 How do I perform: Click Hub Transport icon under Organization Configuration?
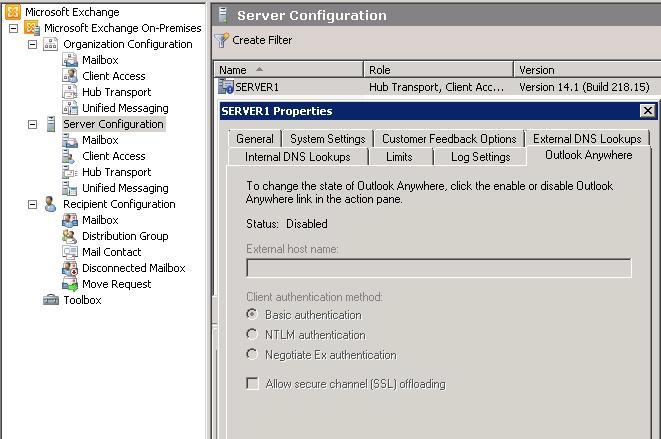coord(70,92)
